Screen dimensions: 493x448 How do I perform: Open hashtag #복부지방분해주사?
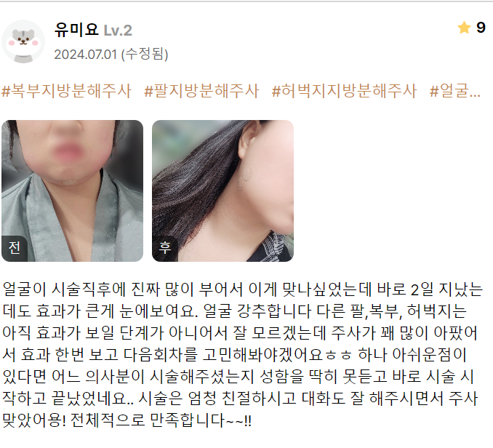[x=67, y=91]
